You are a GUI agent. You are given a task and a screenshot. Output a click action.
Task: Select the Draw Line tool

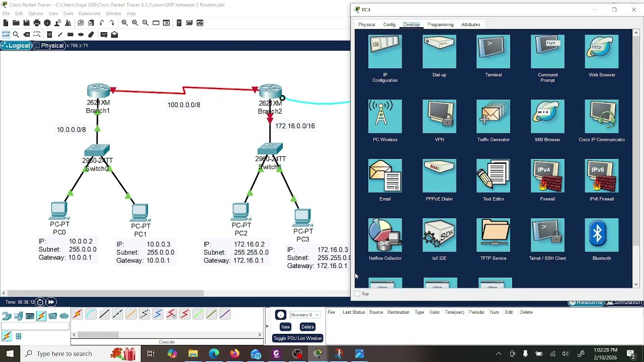tap(60, 34)
